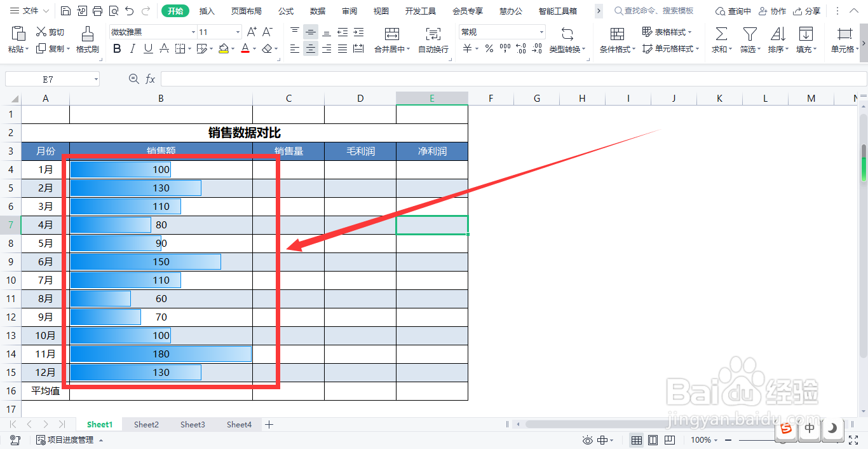The height and width of the screenshot is (449, 868).
Task: Open the font name dropdown 微软雅黑
Action: click(193, 32)
